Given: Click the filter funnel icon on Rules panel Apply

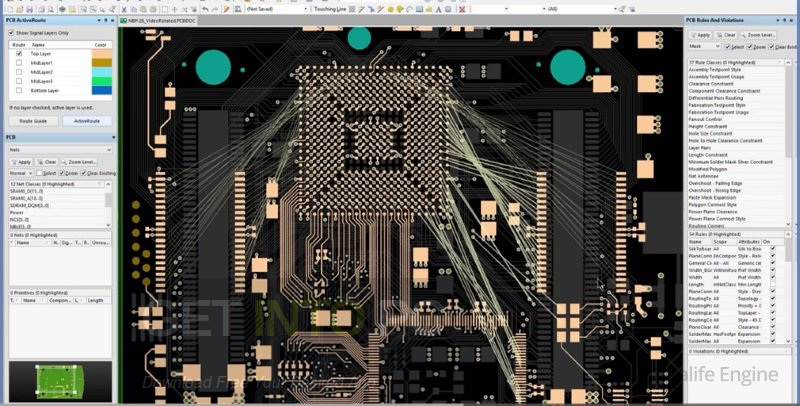Looking at the screenshot, I should tap(693, 35).
